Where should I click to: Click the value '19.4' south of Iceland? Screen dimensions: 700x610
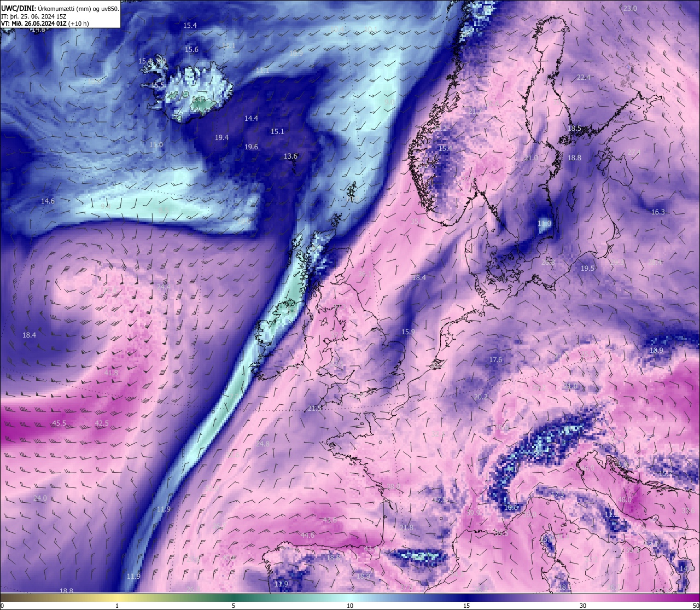221,138
